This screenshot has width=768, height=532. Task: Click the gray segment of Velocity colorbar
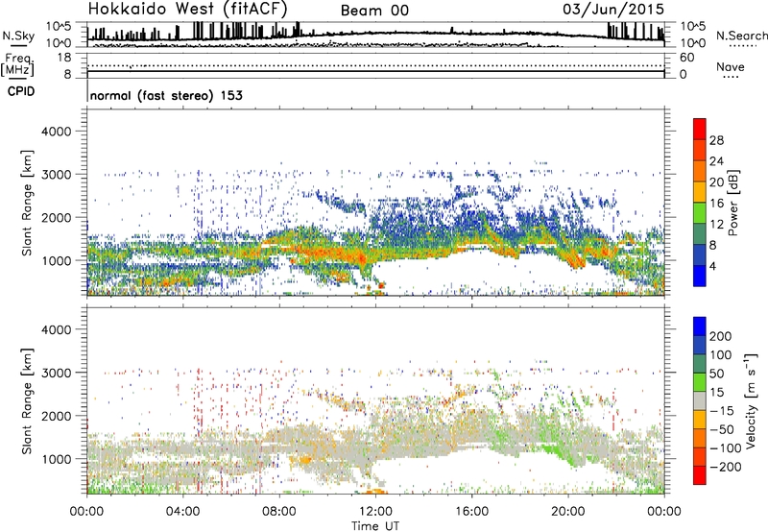click(x=700, y=400)
